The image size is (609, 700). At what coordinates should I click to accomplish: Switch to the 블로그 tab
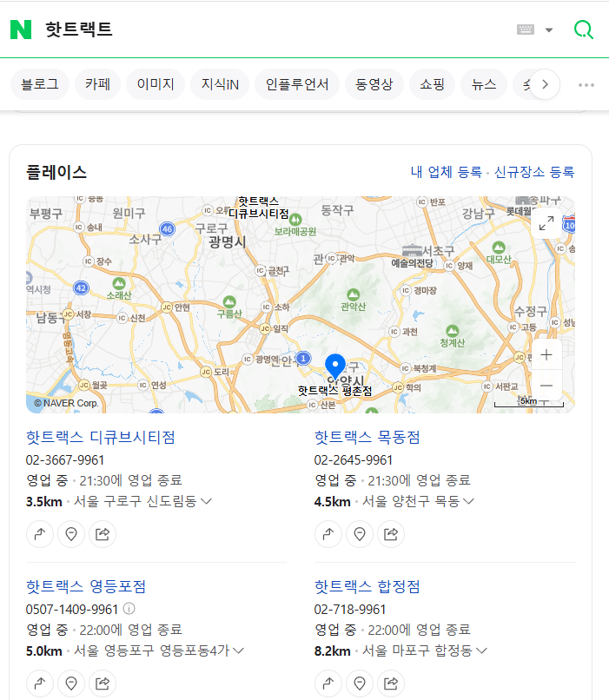pos(40,84)
